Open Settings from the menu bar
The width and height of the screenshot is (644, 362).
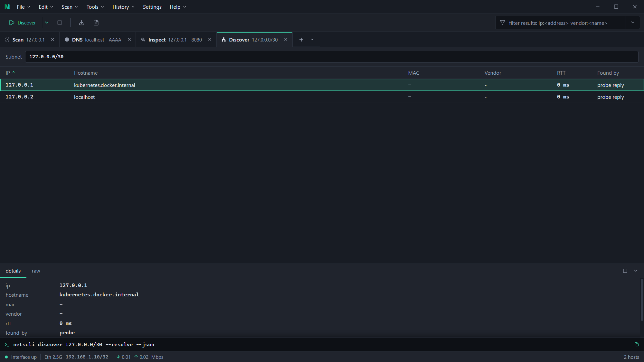point(152,7)
